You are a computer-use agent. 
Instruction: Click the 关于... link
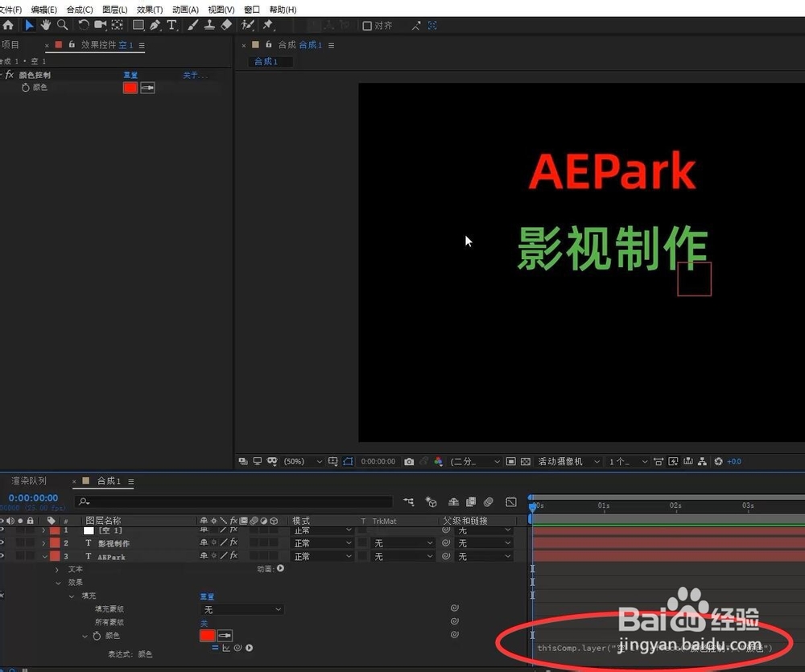[196, 76]
